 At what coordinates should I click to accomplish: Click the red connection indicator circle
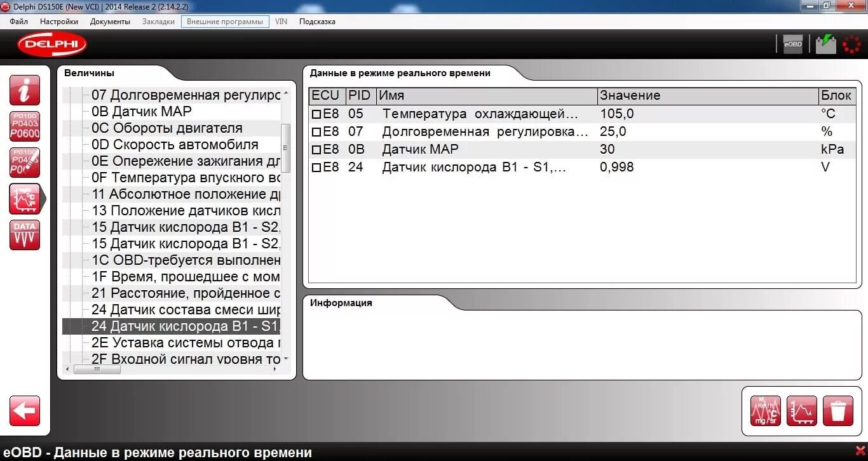point(851,44)
